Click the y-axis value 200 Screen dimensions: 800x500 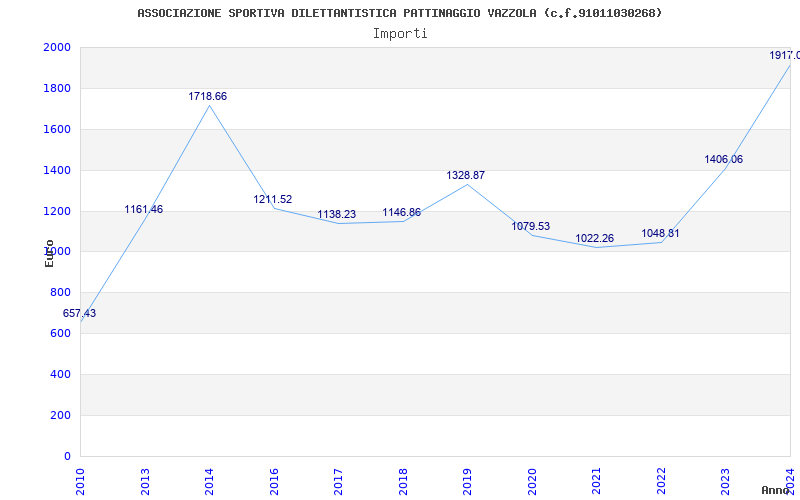click(x=61, y=415)
